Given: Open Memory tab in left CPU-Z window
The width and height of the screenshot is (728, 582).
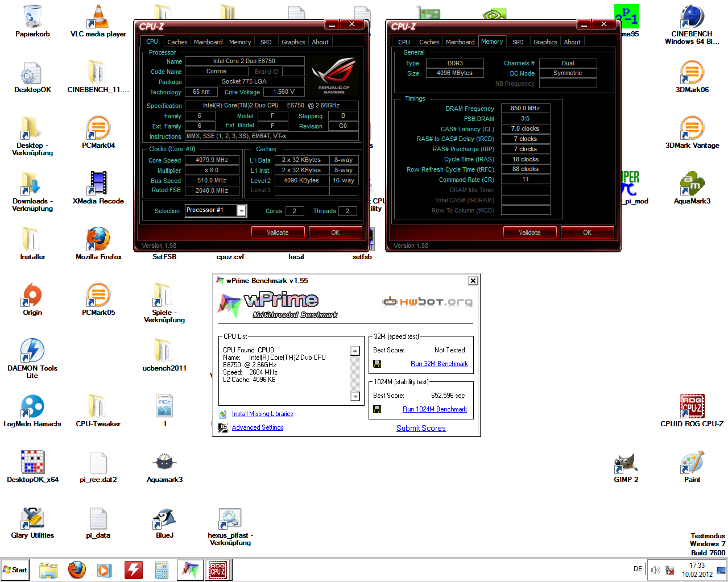Looking at the screenshot, I should pos(240,42).
